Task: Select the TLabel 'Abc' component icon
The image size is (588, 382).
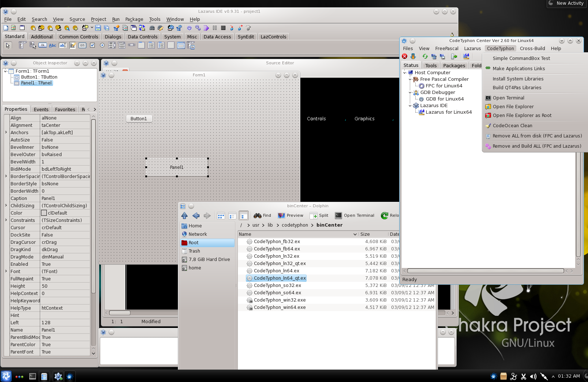Action: click(53, 45)
